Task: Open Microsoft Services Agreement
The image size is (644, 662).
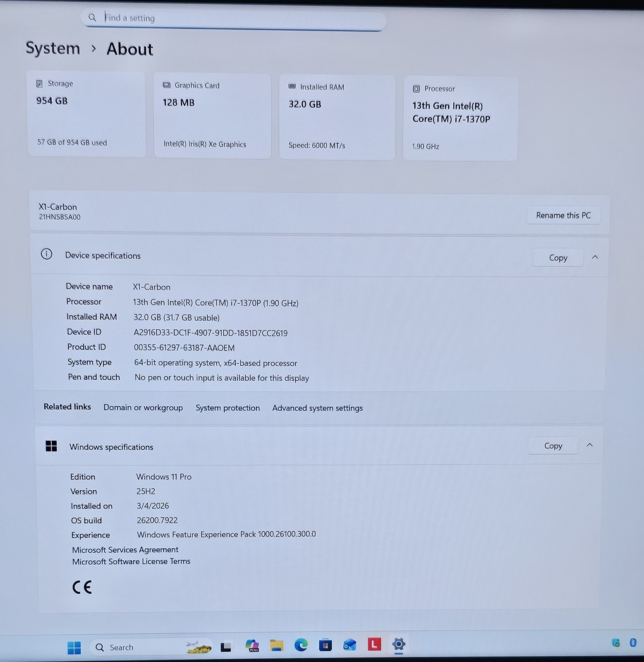Action: pyautogui.click(x=125, y=549)
